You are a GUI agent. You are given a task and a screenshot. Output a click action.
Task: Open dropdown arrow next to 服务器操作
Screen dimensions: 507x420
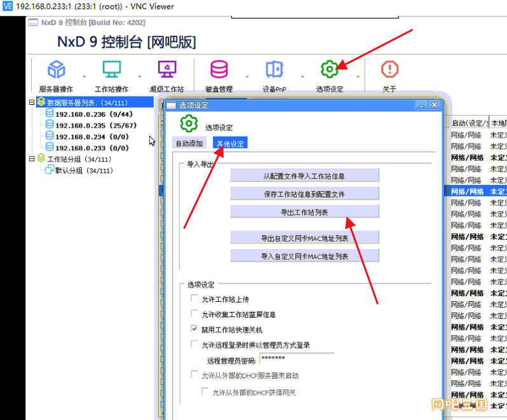click(x=84, y=77)
